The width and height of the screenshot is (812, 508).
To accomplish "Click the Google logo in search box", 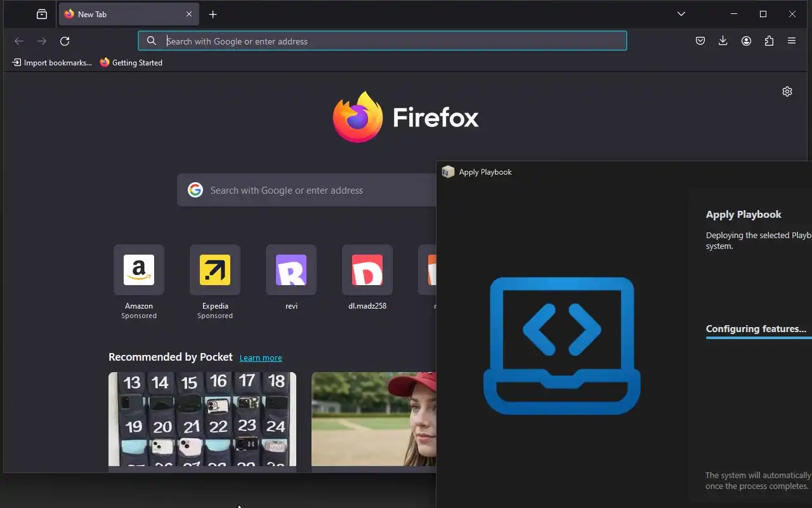I will pos(195,190).
